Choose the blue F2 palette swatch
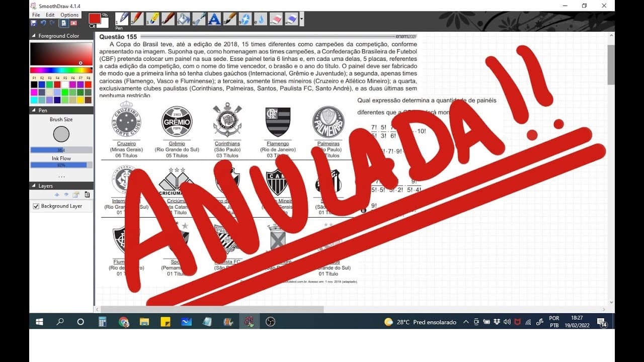644x362 pixels. tap(42, 84)
